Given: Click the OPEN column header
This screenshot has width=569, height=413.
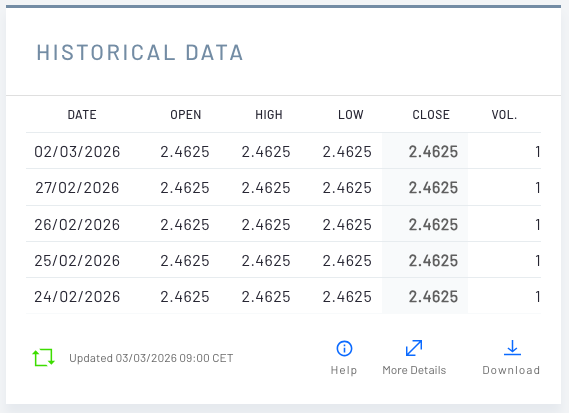Looking at the screenshot, I should (x=185, y=115).
